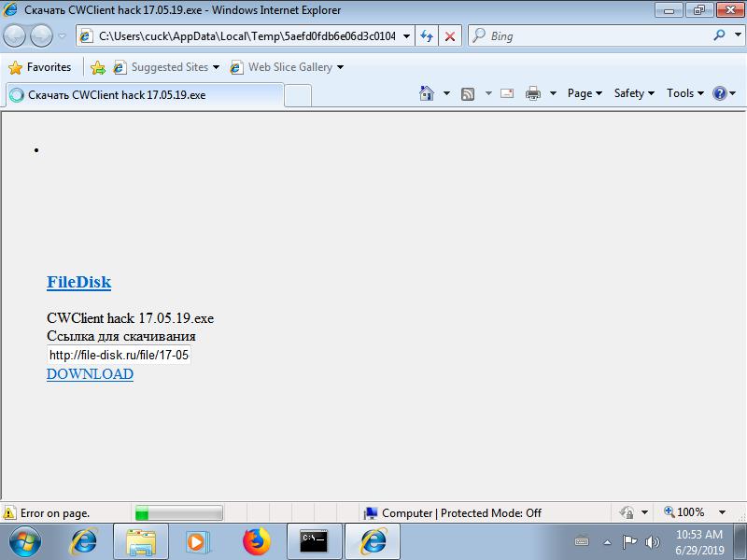Click the Help question mark icon
Screen dimensions: 747x560
pyautogui.click(x=720, y=93)
